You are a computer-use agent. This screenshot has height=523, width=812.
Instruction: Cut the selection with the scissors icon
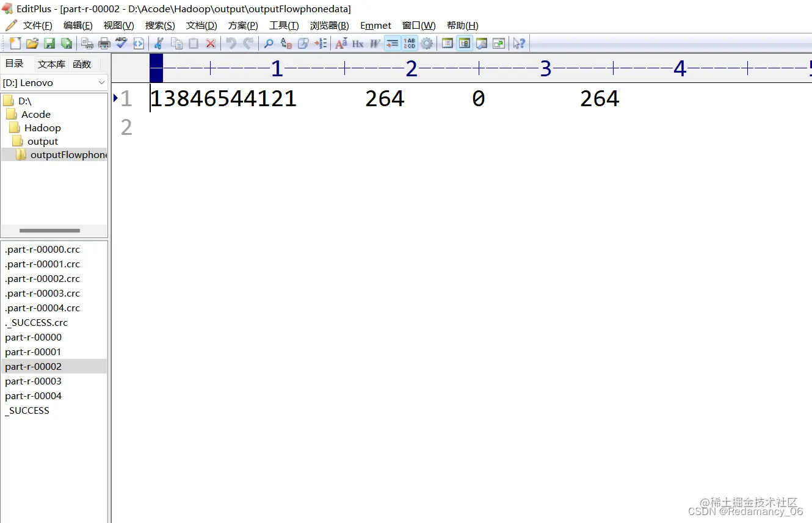(159, 43)
